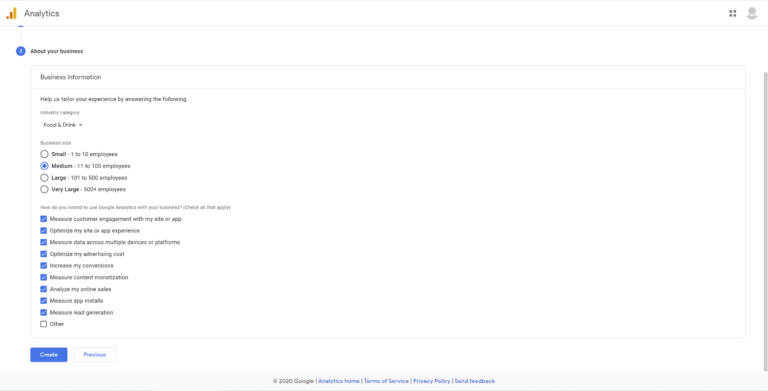Image resolution: width=768 pixels, height=391 pixels.
Task: Uncheck Measure customer engagement checkbox
Action: coord(44,219)
